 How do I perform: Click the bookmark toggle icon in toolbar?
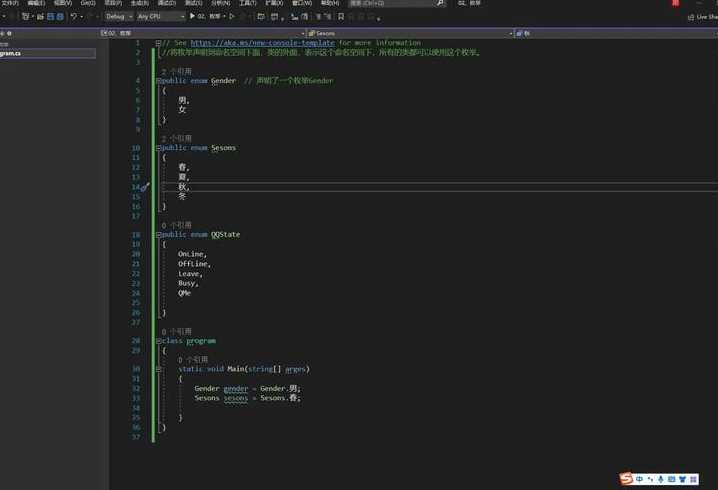click(341, 16)
